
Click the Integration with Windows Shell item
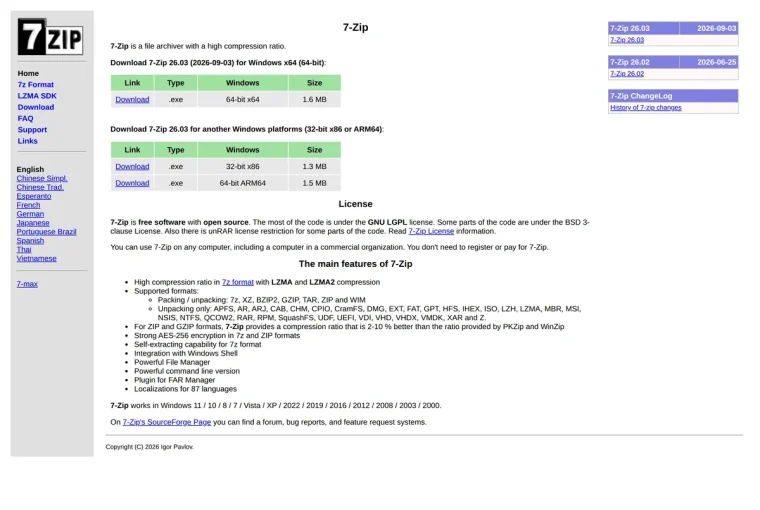pyautogui.click(x=186, y=353)
